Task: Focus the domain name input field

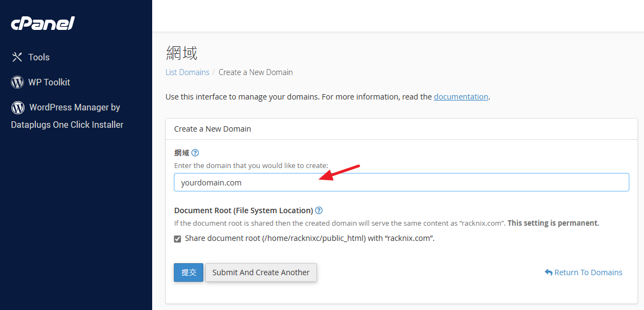Action: point(401,183)
